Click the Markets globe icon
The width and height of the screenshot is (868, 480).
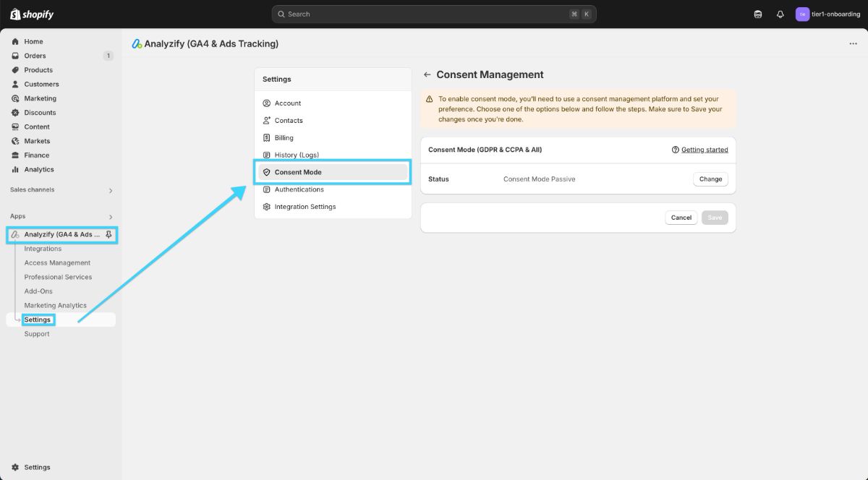15,141
